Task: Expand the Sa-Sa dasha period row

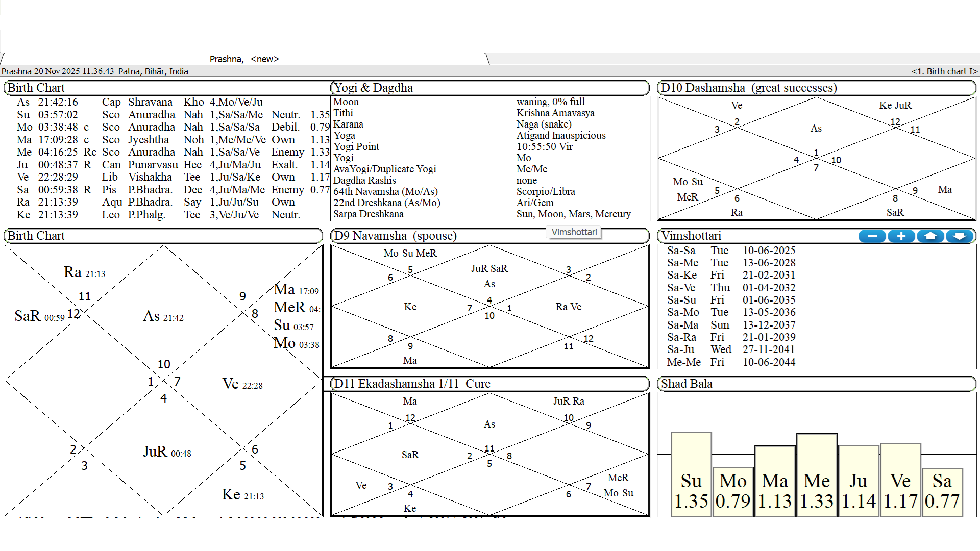Action: tap(681, 251)
